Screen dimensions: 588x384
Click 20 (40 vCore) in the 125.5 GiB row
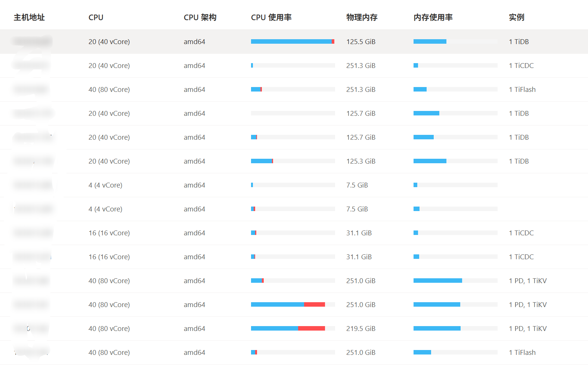(x=109, y=42)
